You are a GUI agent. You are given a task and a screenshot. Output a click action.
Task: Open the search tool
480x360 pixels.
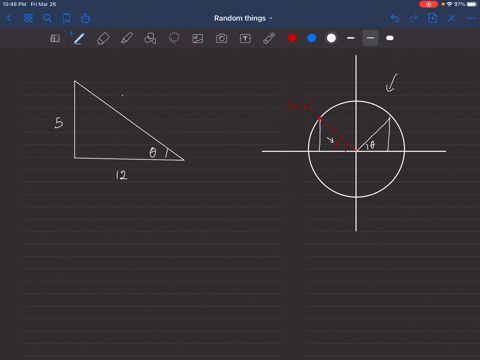pos(47,18)
